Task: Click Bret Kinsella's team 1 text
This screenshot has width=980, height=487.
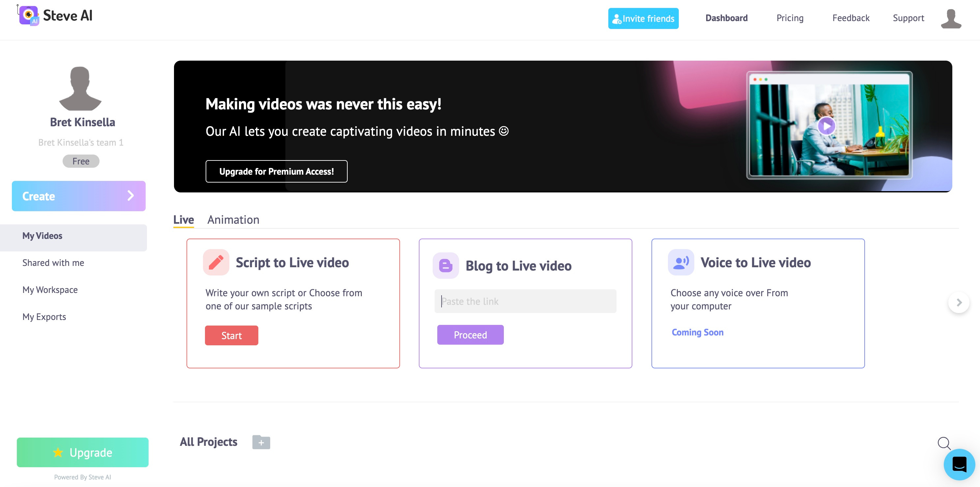Action: coord(81,143)
